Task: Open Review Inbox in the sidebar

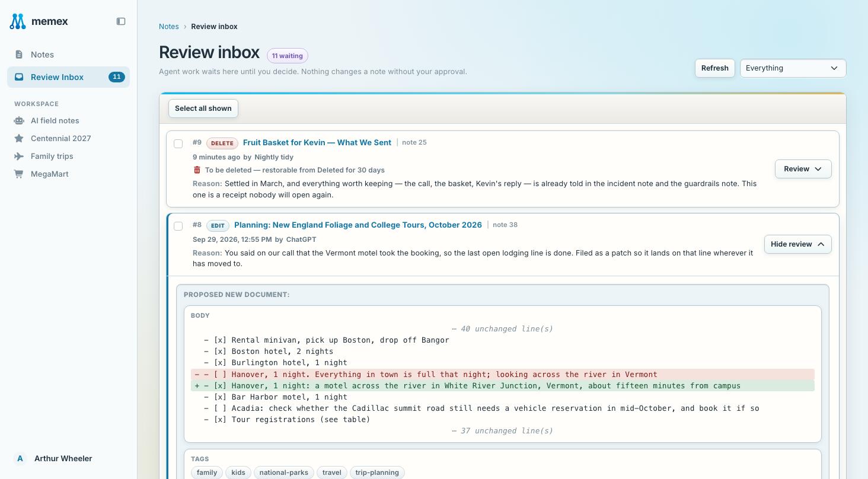Action: click(x=68, y=77)
